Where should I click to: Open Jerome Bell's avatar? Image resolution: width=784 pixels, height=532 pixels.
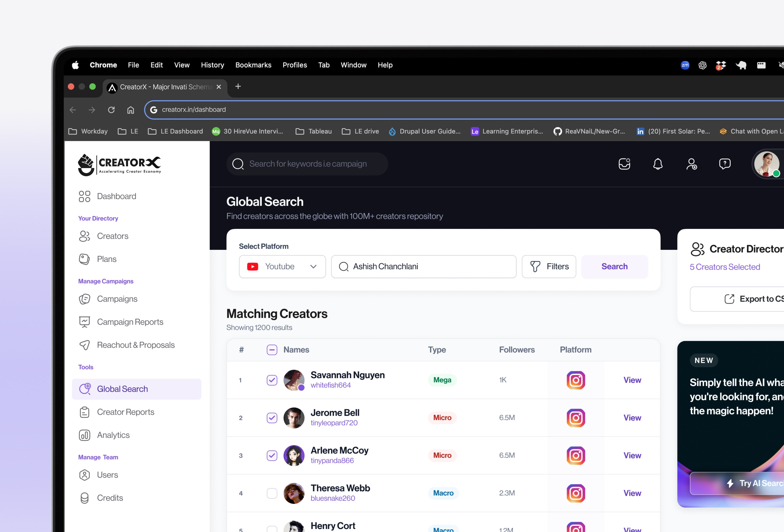pos(294,418)
